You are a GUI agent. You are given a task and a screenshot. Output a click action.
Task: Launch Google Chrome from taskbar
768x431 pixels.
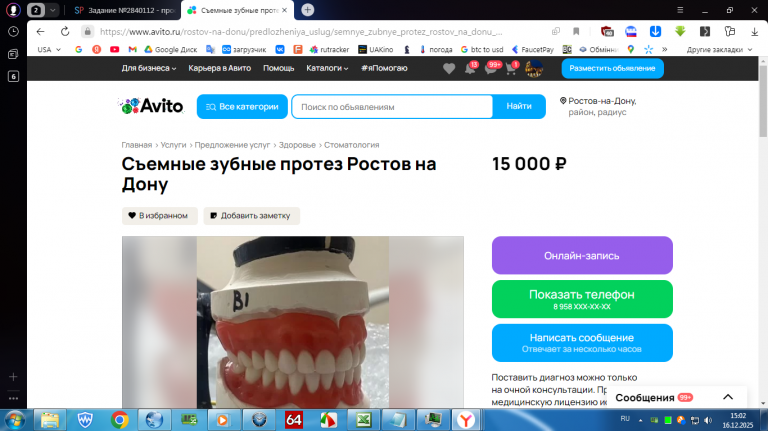[120, 420]
